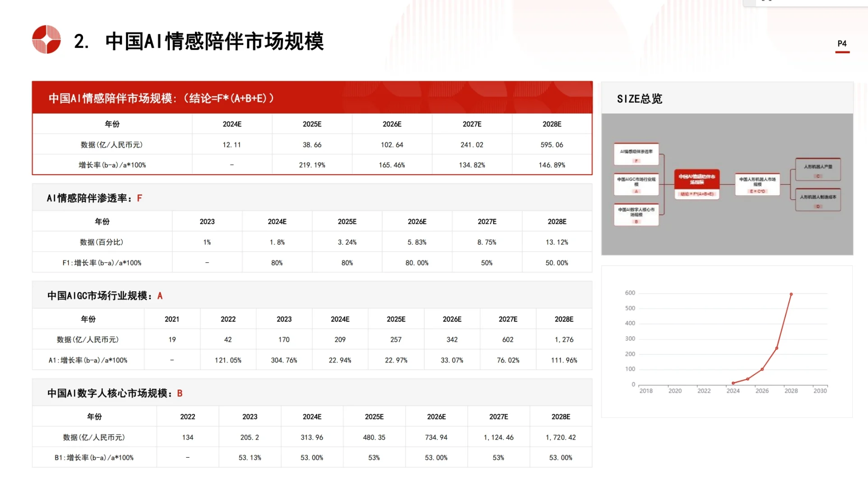Click the AI情感陪伴渗透率 F node in diagram
The height and width of the screenshot is (487, 868).
636,154
